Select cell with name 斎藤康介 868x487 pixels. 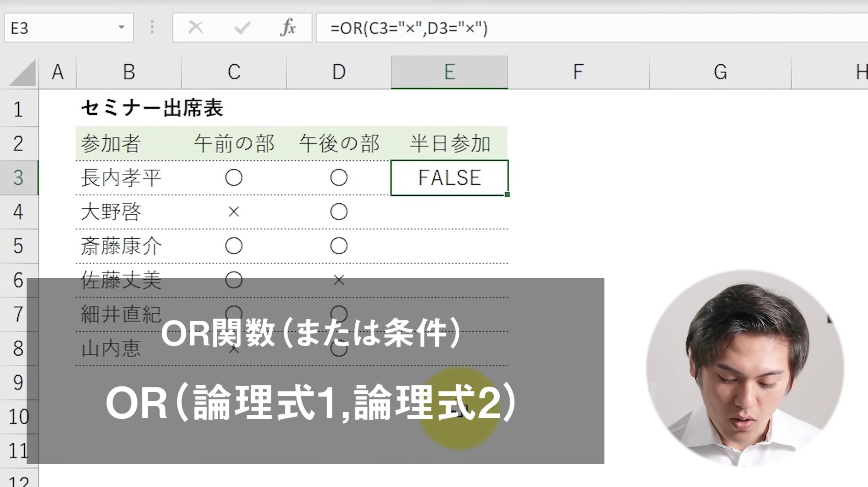(129, 246)
